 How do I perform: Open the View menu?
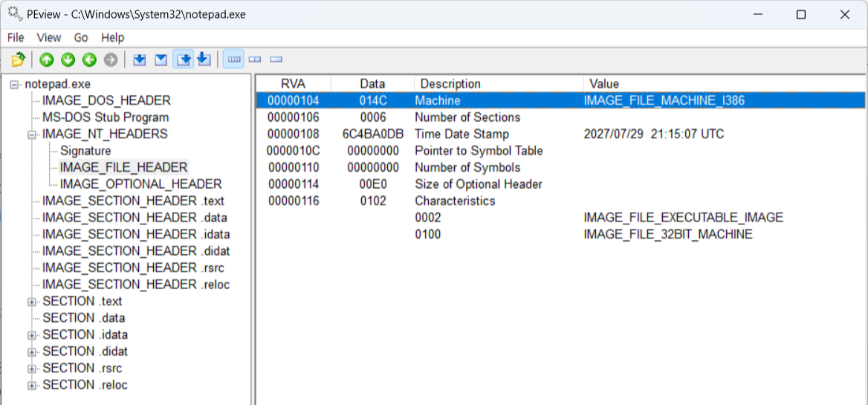(49, 38)
